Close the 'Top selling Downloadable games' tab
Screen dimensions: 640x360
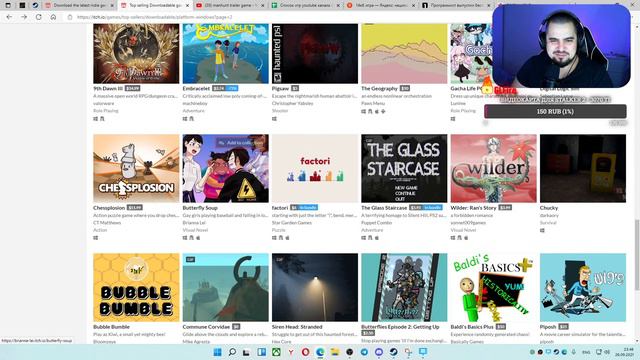[x=187, y=5]
